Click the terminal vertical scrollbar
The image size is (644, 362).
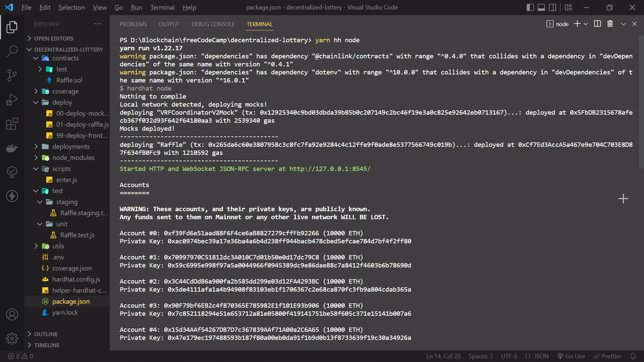(641, 102)
